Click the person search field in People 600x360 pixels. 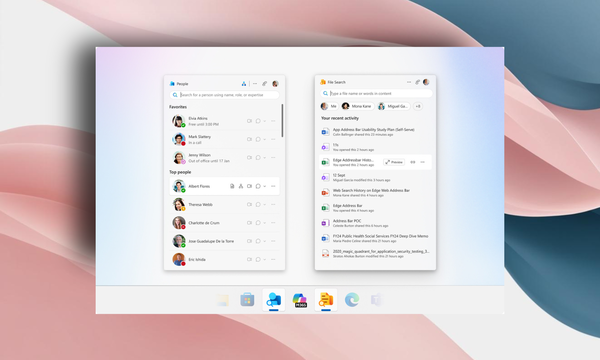click(224, 95)
